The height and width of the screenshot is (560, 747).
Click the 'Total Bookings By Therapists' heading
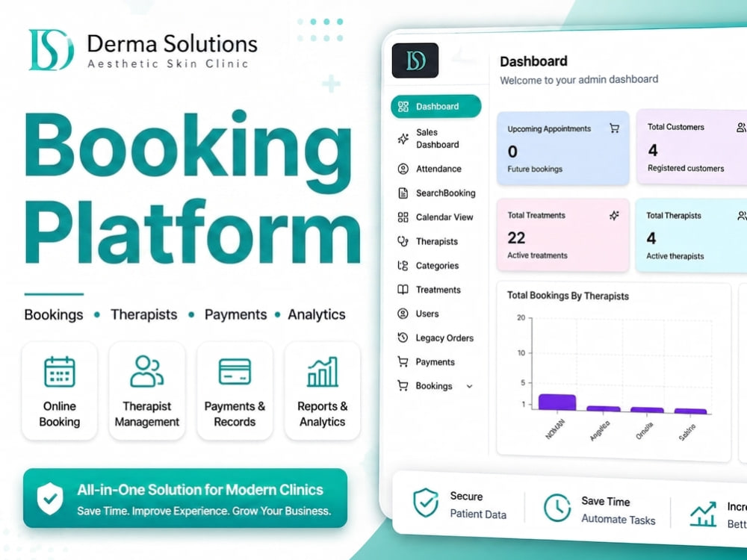(x=568, y=296)
